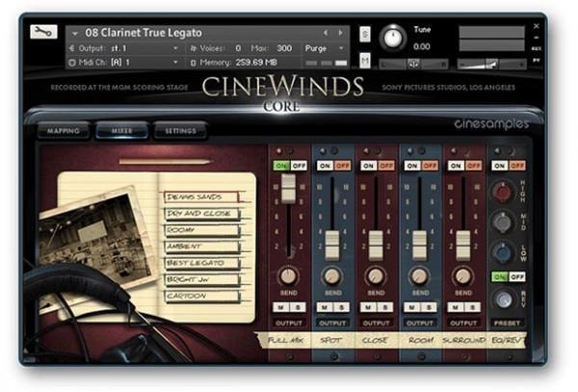Mute Full Mix channel with M button
The height and width of the screenshot is (392, 578).
[281, 307]
